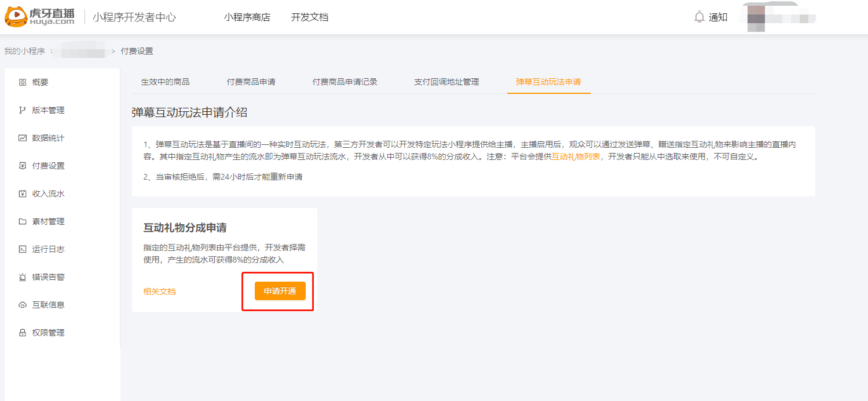Open 小程序商店 in top navigation
The image size is (868, 401).
[247, 17]
